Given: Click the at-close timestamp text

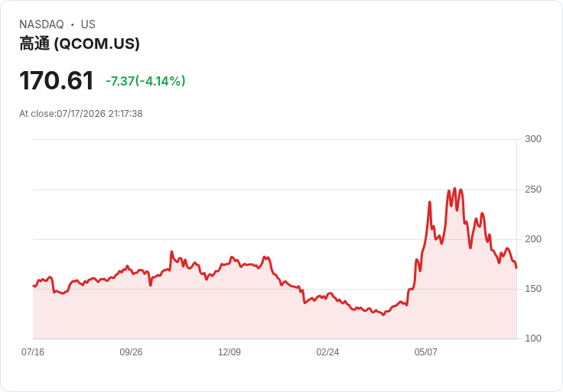Looking at the screenshot, I should click(x=81, y=114).
